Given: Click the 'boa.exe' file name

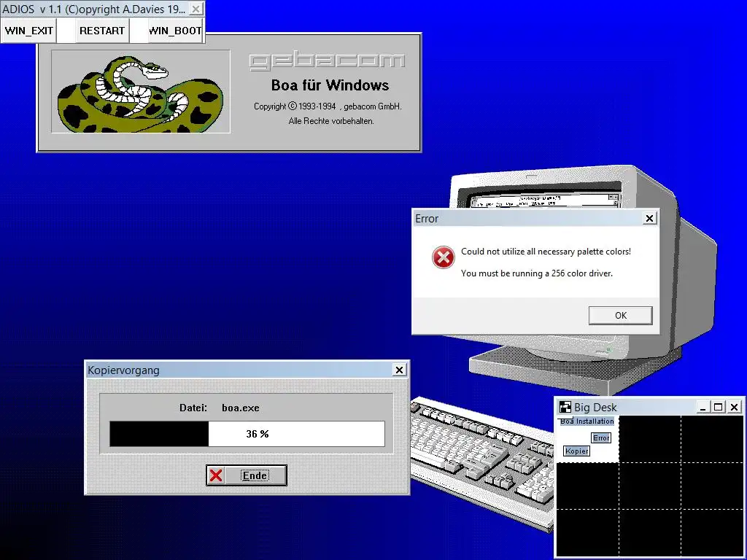Looking at the screenshot, I should click(x=241, y=408).
